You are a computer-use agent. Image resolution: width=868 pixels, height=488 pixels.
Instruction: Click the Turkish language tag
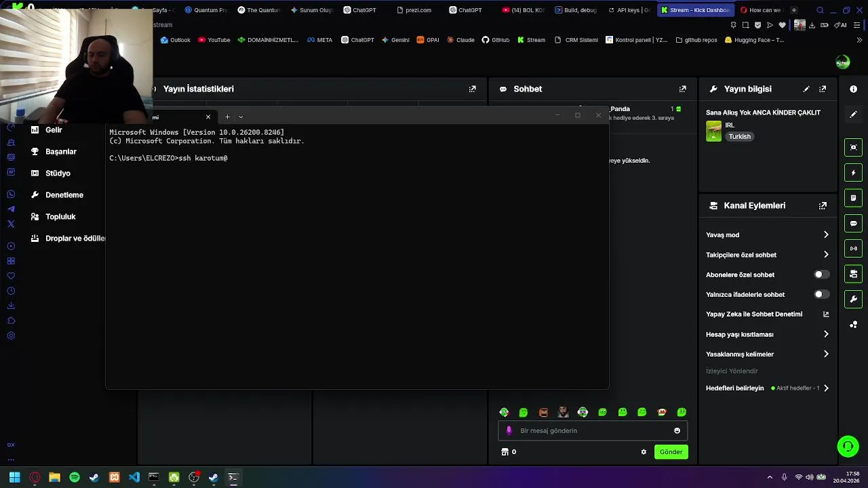click(x=740, y=137)
